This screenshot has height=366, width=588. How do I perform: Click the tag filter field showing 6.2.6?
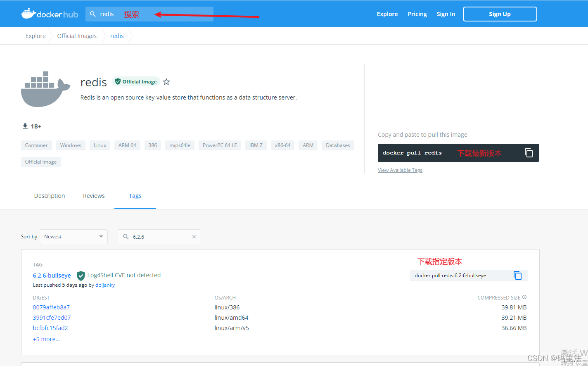click(159, 237)
